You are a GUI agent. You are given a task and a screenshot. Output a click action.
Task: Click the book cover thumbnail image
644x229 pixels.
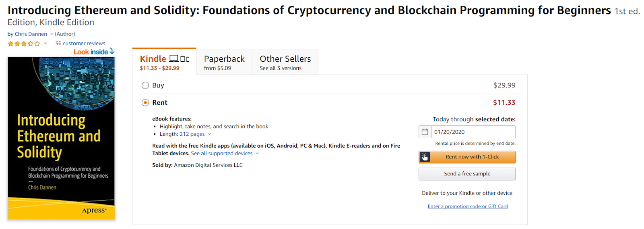(x=61, y=138)
